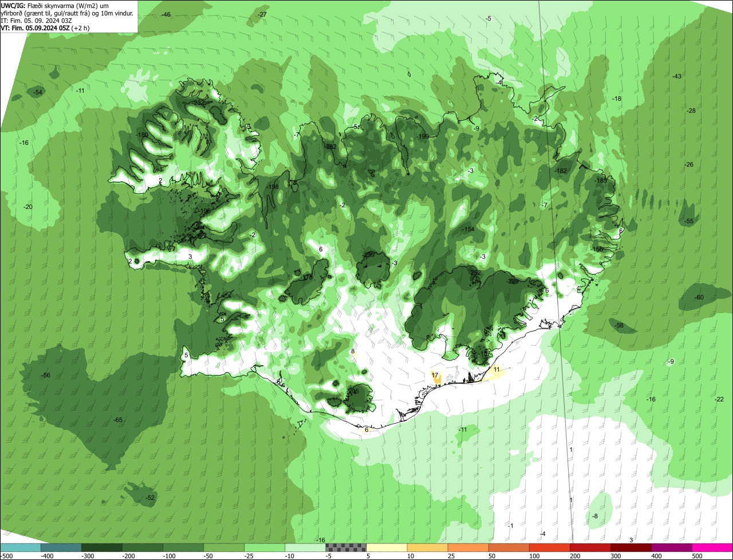The height and width of the screenshot is (560, 733).
Task: Click the '500' legend tick label
Action: point(697,555)
